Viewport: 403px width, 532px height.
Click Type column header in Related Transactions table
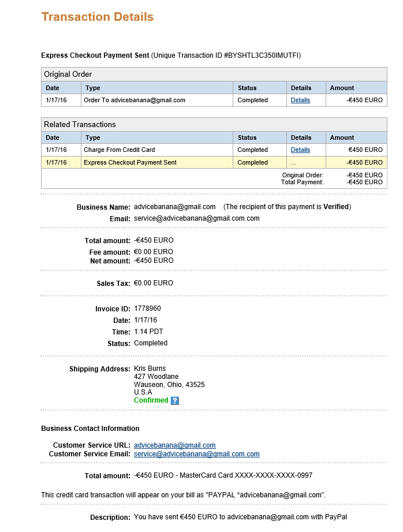[x=92, y=137]
